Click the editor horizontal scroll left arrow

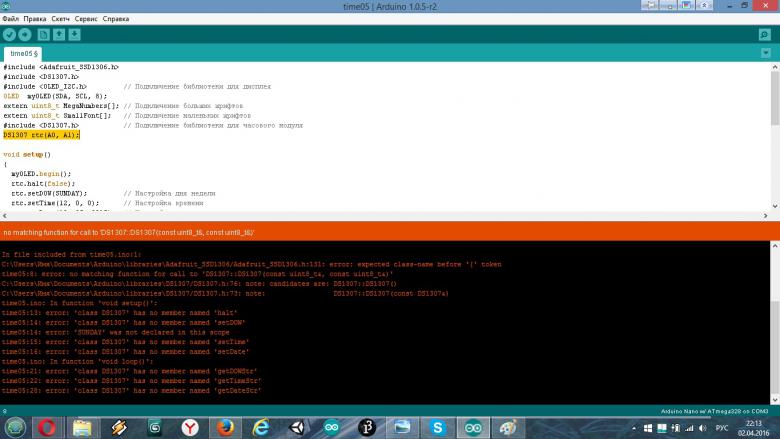(x=4, y=216)
